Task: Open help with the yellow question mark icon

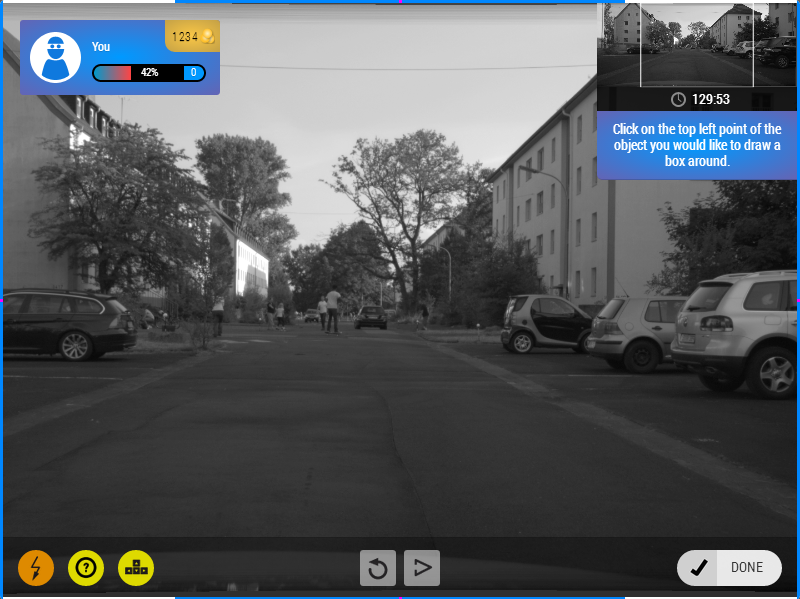Action: pyautogui.click(x=86, y=568)
